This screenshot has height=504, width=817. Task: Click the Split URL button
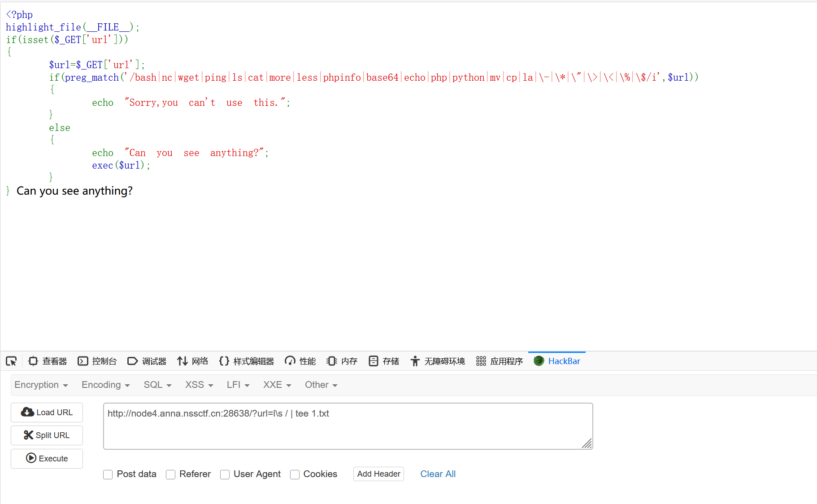(x=47, y=435)
